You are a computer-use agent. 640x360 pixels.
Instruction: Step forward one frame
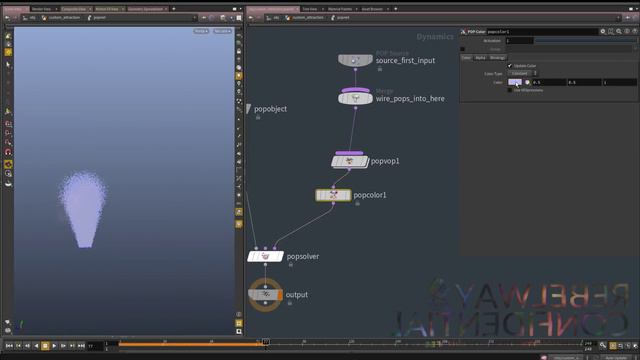point(63,346)
